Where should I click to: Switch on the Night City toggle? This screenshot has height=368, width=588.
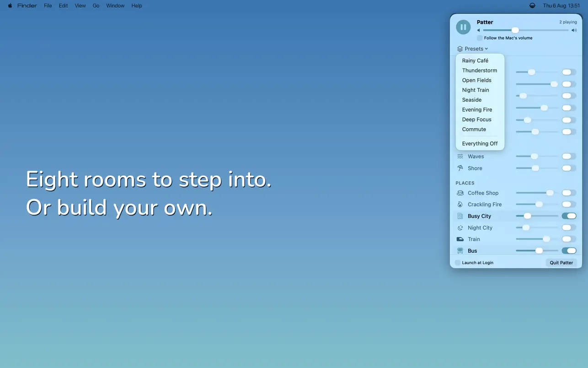click(x=569, y=228)
